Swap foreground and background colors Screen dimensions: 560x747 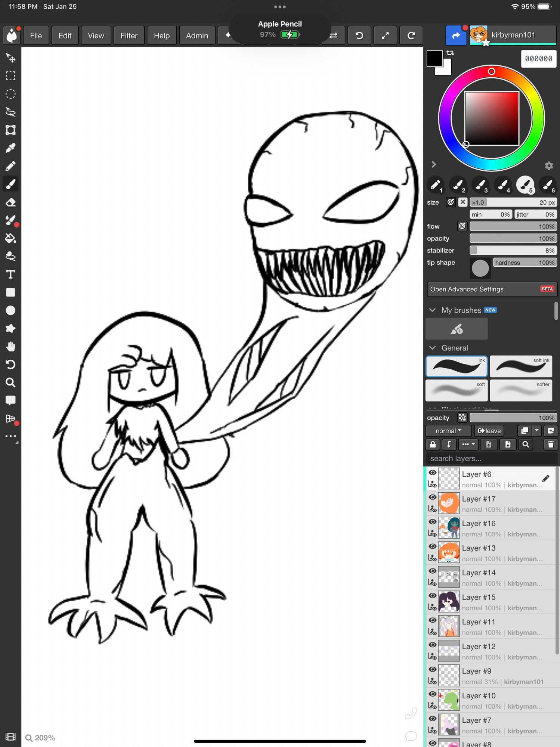coord(451,53)
